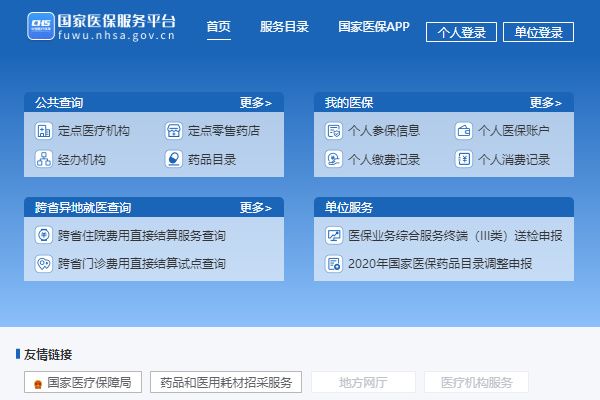Open the 个人消费记录 link
This screenshot has width=600, height=400.
(514, 159)
